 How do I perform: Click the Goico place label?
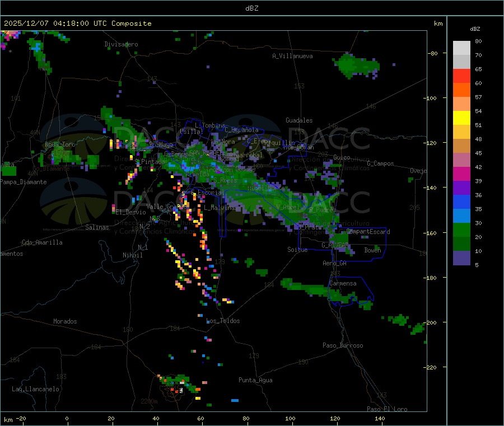click(342, 158)
